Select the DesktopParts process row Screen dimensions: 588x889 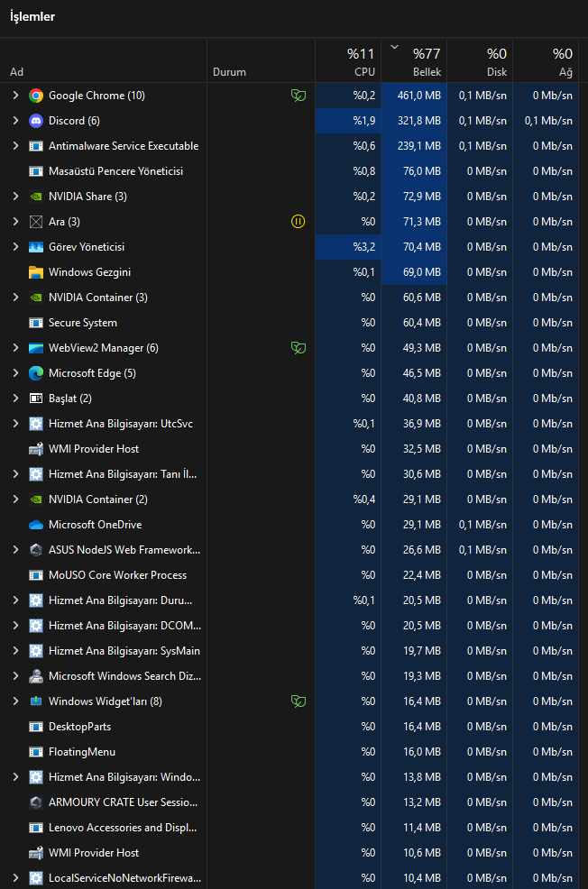point(289,727)
